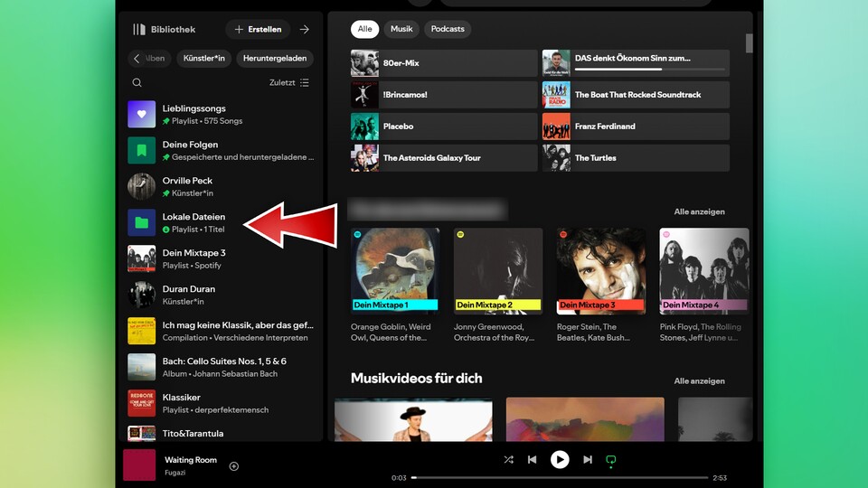Open Klassiker playlist in library
Viewport: 868px width, 488px height.
click(x=222, y=403)
